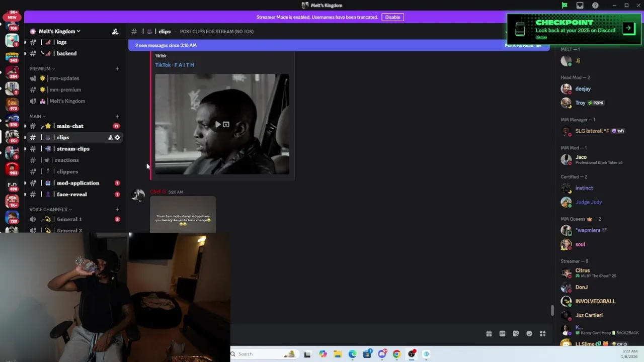
Task: Add a channel to PREMIUM category
Action: tap(117, 68)
